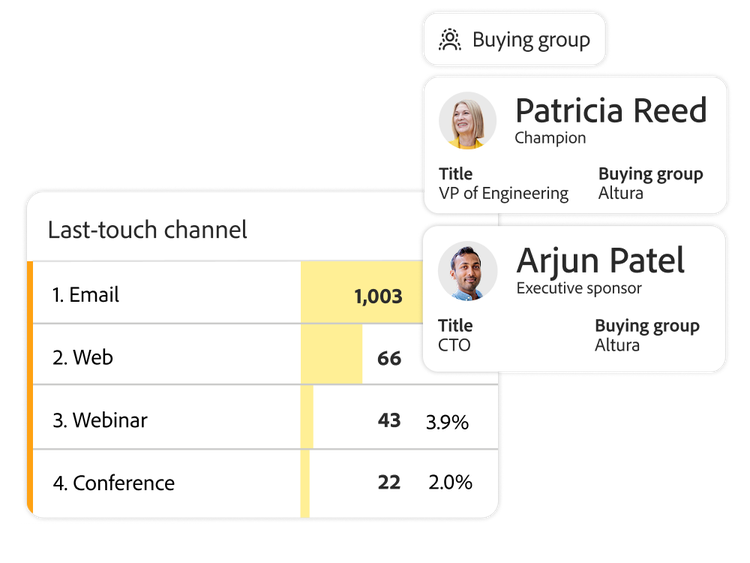The image size is (750, 563).
Task: Click Arjun Patel's profile photo
Action: click(x=467, y=271)
